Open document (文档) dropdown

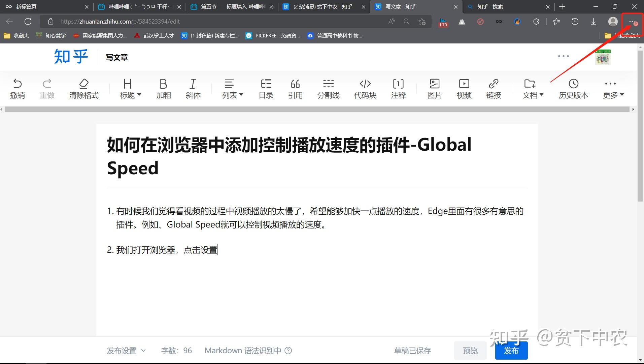[533, 89]
